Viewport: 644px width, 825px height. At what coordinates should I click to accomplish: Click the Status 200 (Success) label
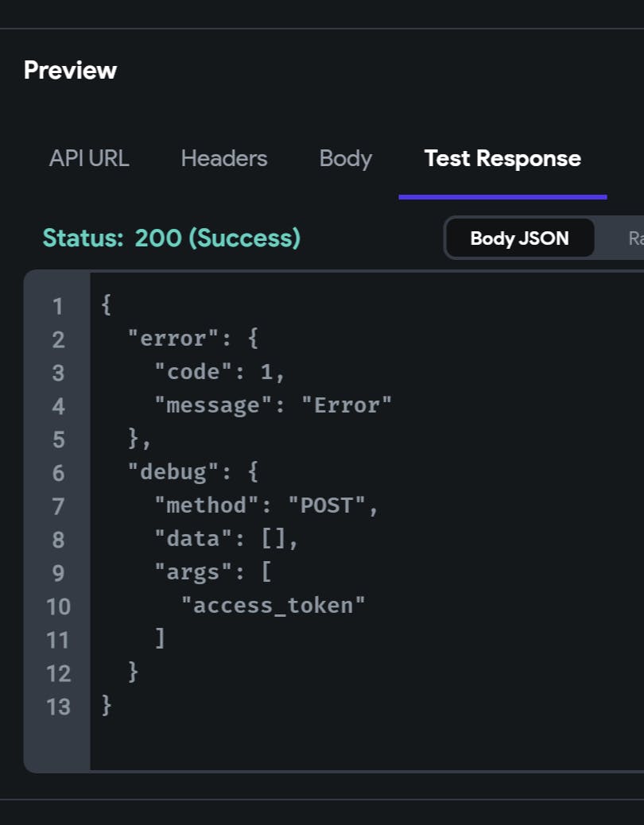(172, 238)
